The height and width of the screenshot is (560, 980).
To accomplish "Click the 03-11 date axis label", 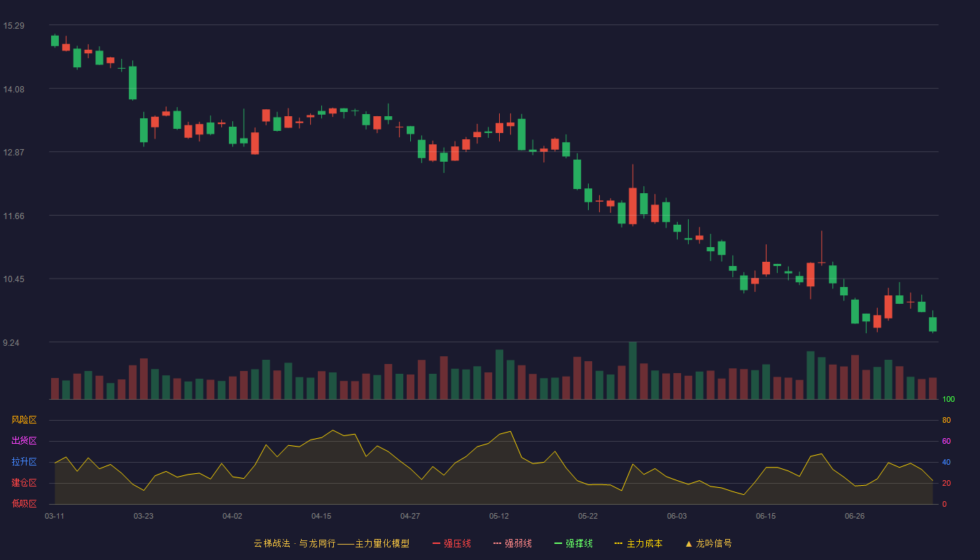I will [x=55, y=516].
